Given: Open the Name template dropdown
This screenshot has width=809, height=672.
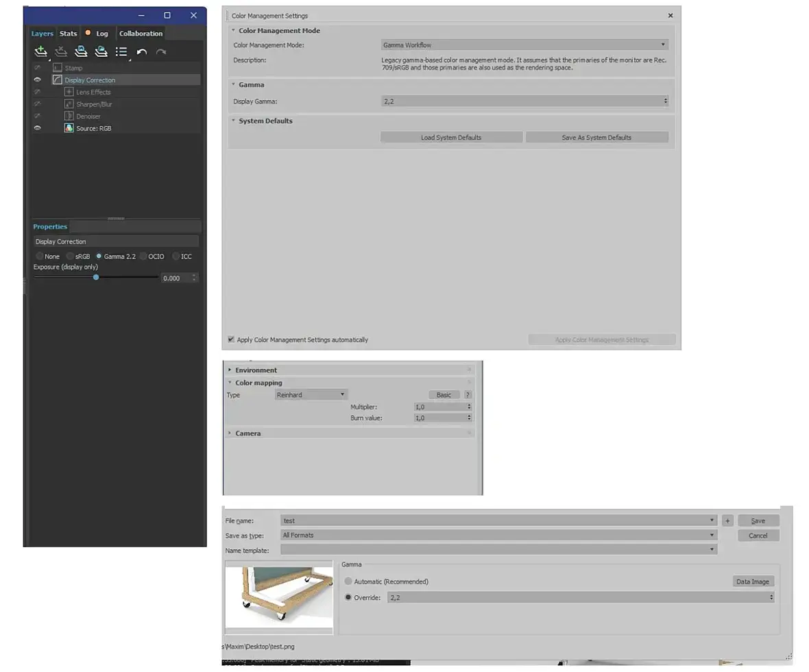Looking at the screenshot, I should [x=498, y=550].
